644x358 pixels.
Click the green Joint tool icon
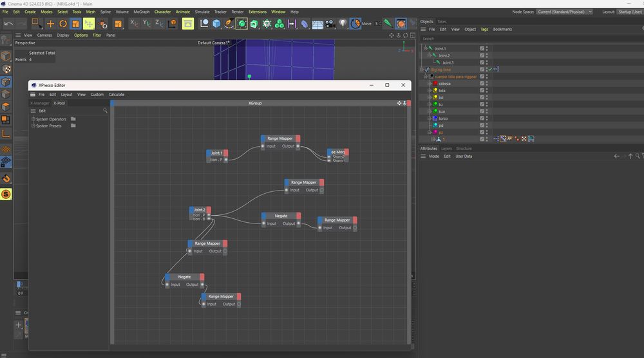[388, 24]
